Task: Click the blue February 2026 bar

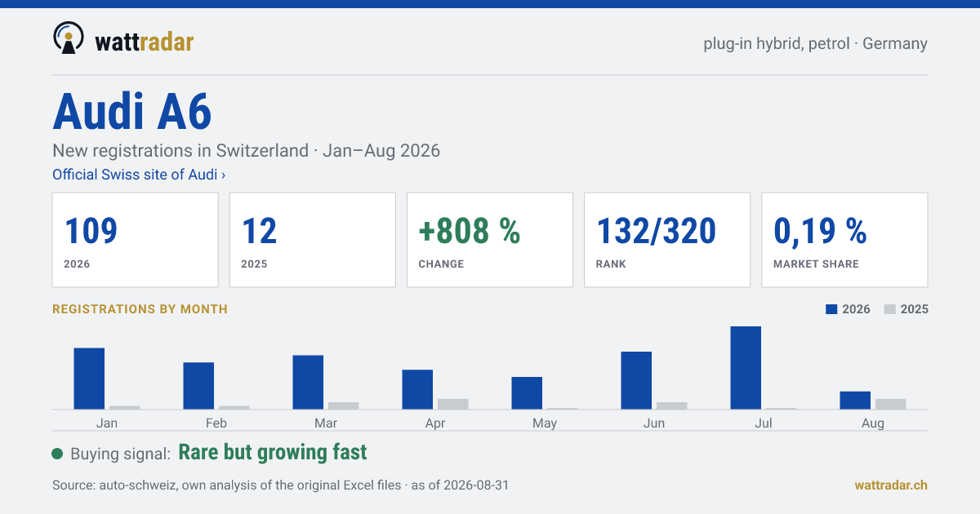Action: coord(198,386)
